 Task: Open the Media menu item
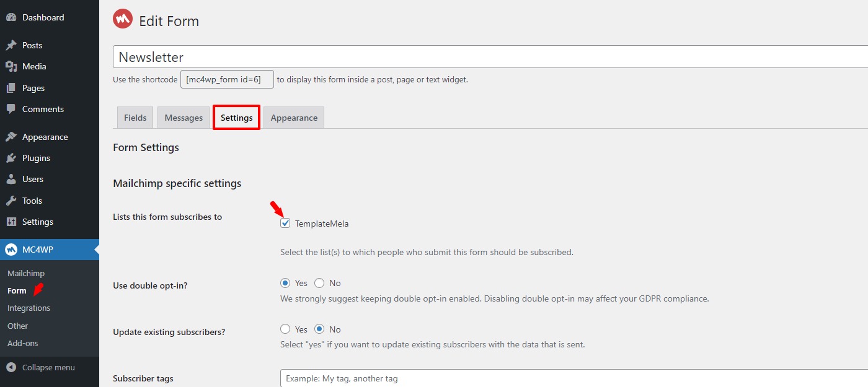(x=50, y=66)
